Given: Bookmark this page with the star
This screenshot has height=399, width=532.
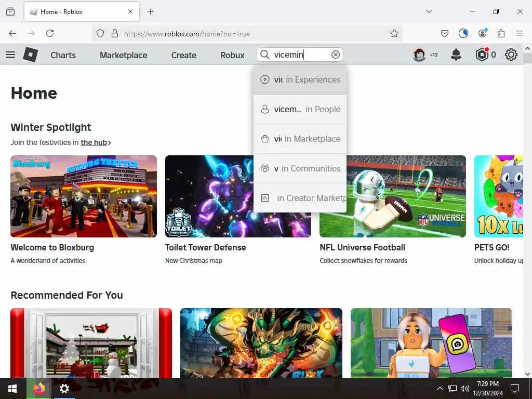Looking at the screenshot, I should click(394, 33).
